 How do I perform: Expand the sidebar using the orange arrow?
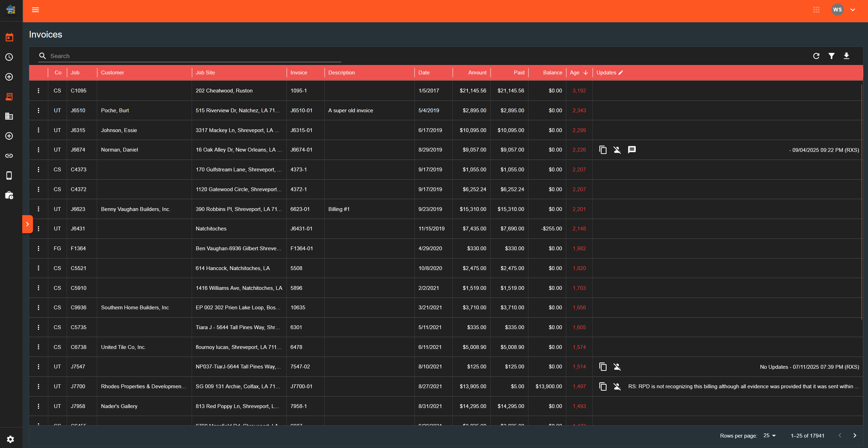[27, 224]
